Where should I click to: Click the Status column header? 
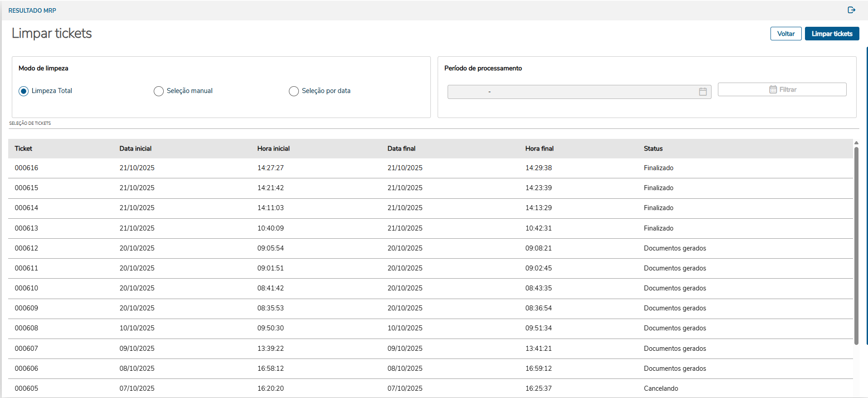point(653,148)
